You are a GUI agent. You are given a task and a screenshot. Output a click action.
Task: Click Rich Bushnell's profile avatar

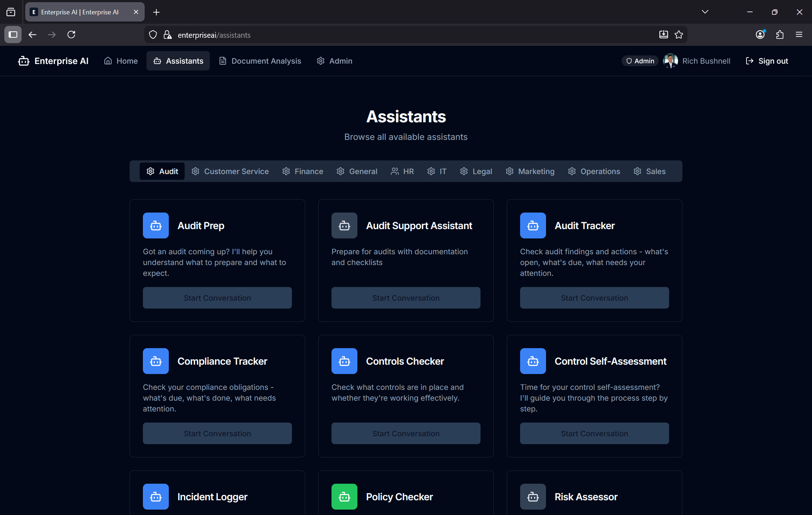click(670, 61)
